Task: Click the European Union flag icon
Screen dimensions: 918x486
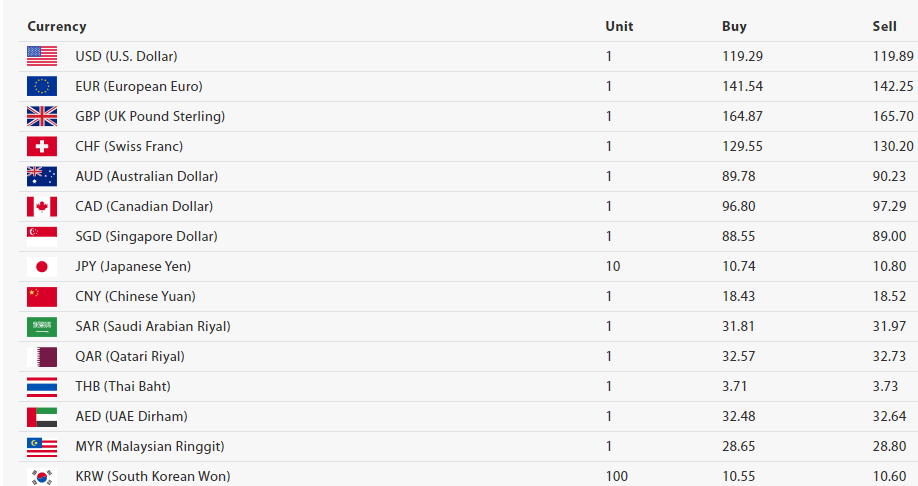Action: pyautogui.click(x=42, y=86)
